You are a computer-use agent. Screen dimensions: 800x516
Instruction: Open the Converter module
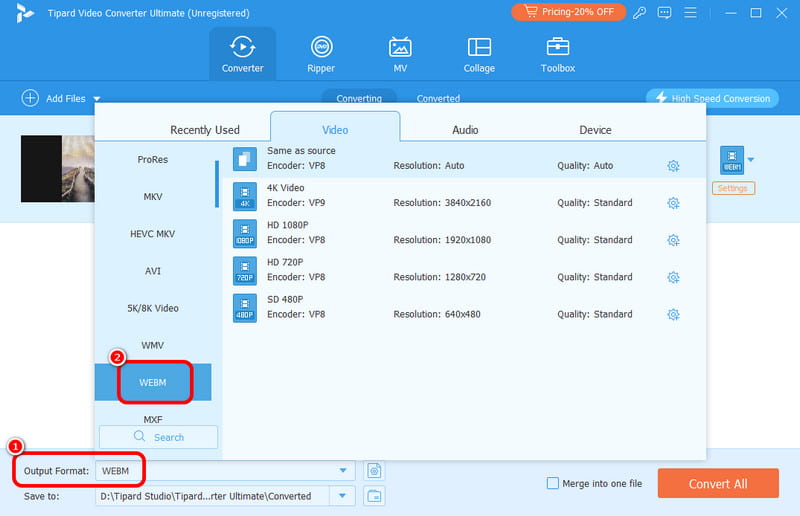click(242, 54)
